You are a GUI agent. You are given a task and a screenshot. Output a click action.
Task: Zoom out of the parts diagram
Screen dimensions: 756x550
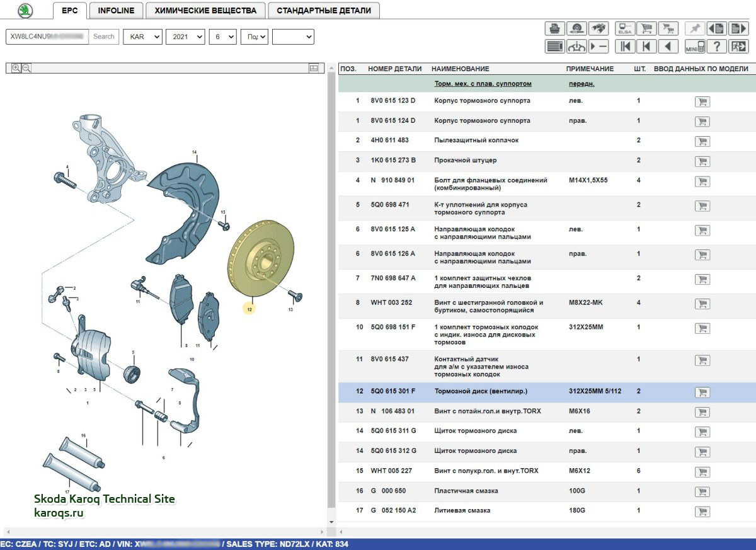tap(26, 68)
